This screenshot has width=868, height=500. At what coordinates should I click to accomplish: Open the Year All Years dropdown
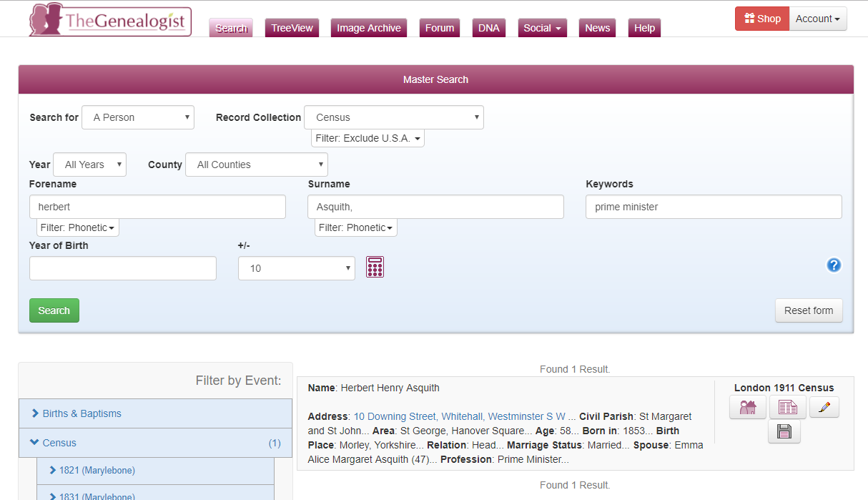(90, 165)
